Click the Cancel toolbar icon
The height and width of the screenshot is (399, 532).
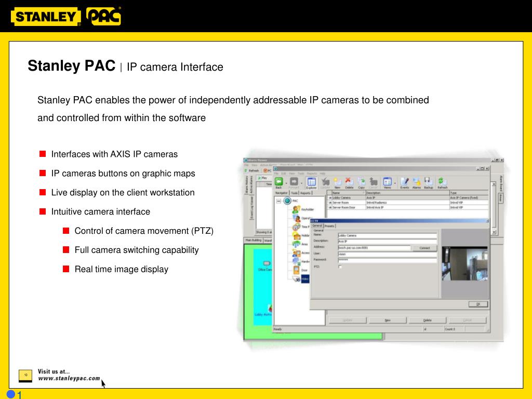[373, 182]
